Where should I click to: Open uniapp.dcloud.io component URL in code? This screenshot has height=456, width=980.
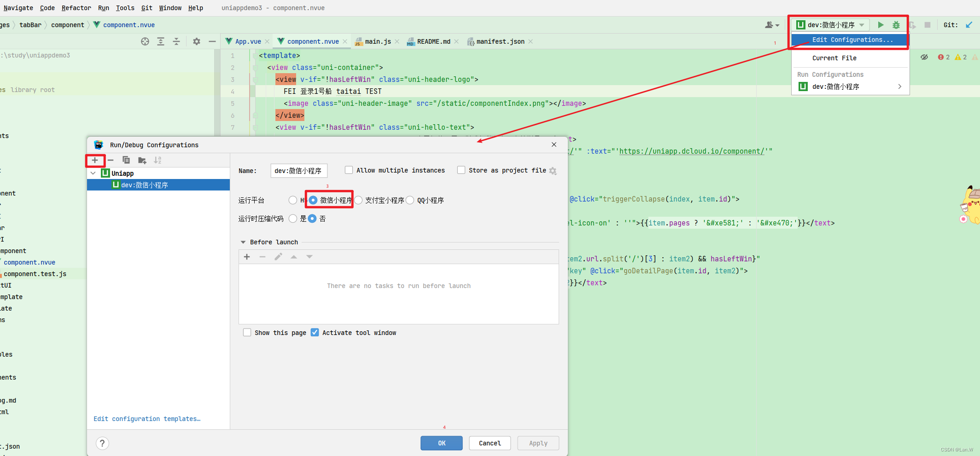(692, 151)
